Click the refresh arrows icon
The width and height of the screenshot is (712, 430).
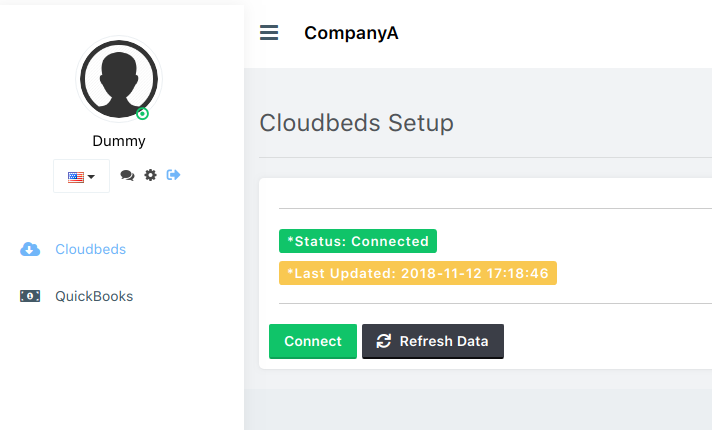384,341
